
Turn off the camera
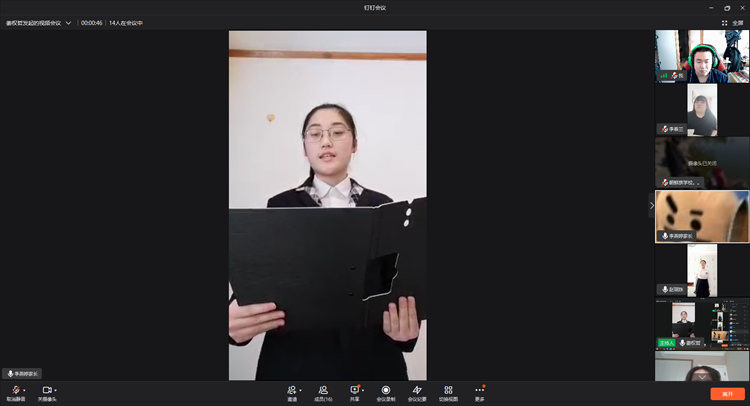[x=46, y=390]
